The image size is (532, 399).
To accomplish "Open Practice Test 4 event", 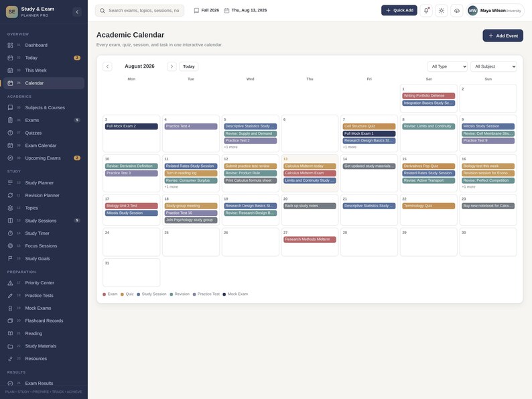I will (x=191, y=126).
